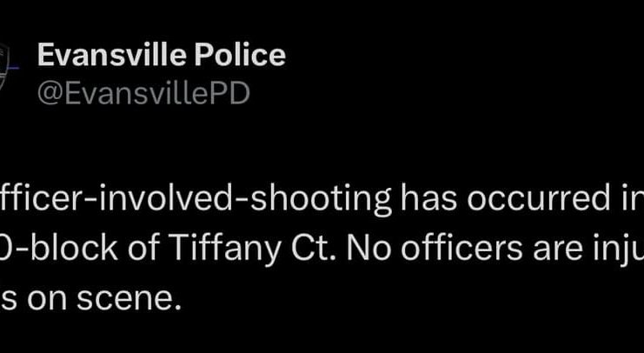The height and width of the screenshot is (353, 644).
Task: Select the tweet's first line about officer-involved-shooting
Action: click(x=322, y=200)
